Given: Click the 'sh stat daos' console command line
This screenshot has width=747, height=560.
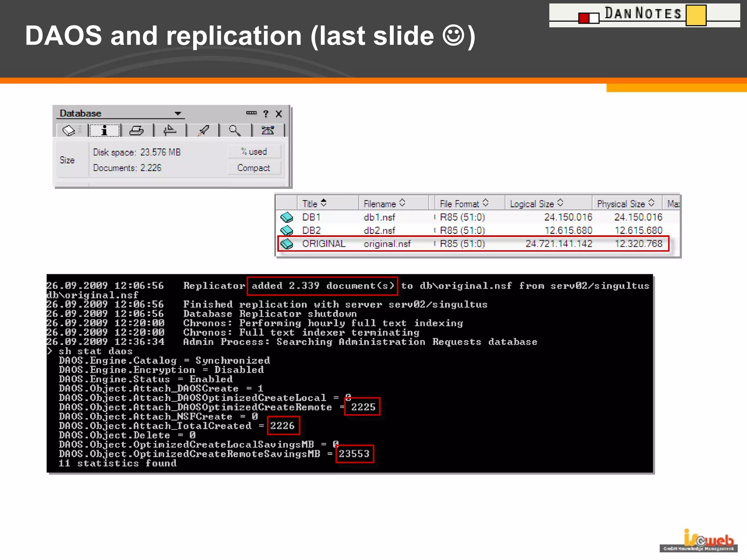Looking at the screenshot, I should coord(90,351).
